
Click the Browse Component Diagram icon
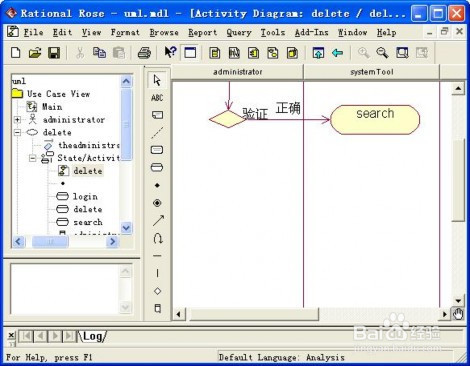(253, 53)
